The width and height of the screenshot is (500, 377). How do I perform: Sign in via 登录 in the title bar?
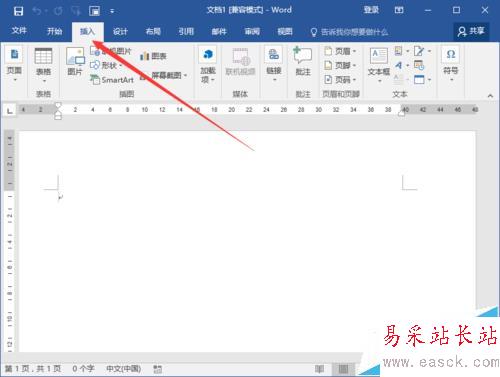[x=371, y=10]
